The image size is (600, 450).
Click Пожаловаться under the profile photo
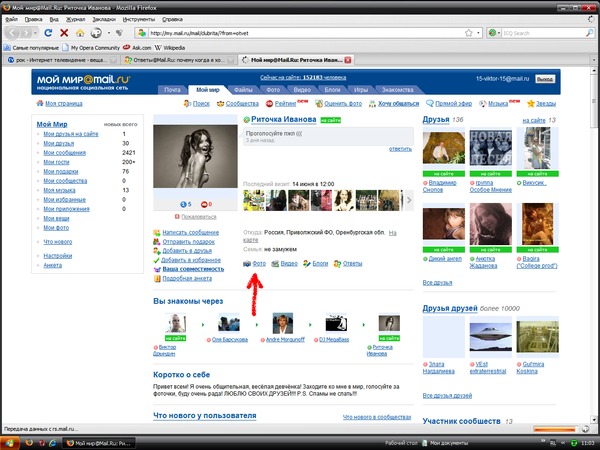tap(199, 217)
